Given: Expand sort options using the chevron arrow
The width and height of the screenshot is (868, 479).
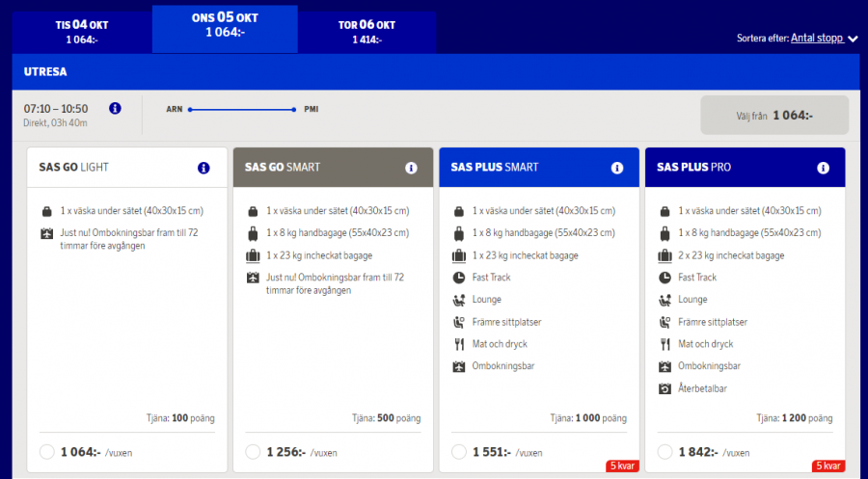Looking at the screenshot, I should coord(853,40).
